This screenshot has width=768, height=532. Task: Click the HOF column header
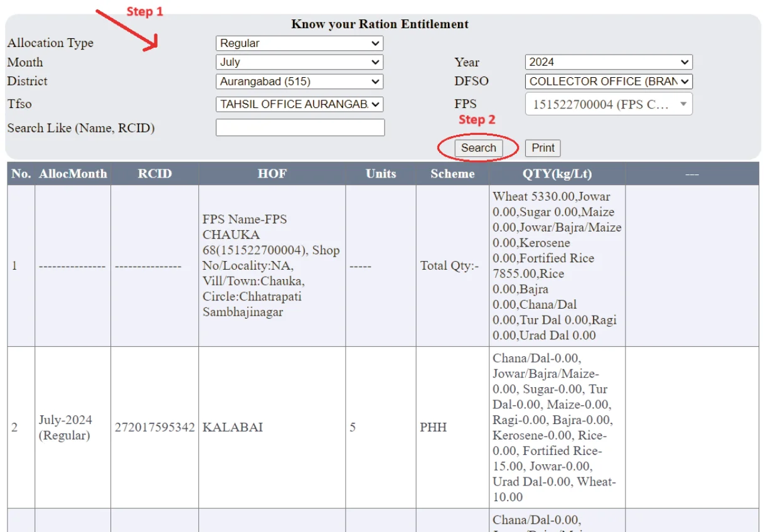(x=272, y=174)
